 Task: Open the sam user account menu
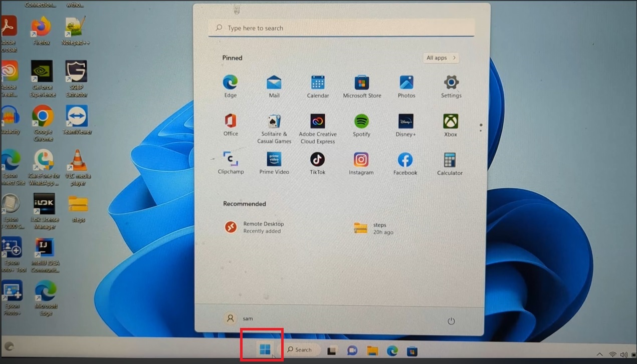[239, 318]
